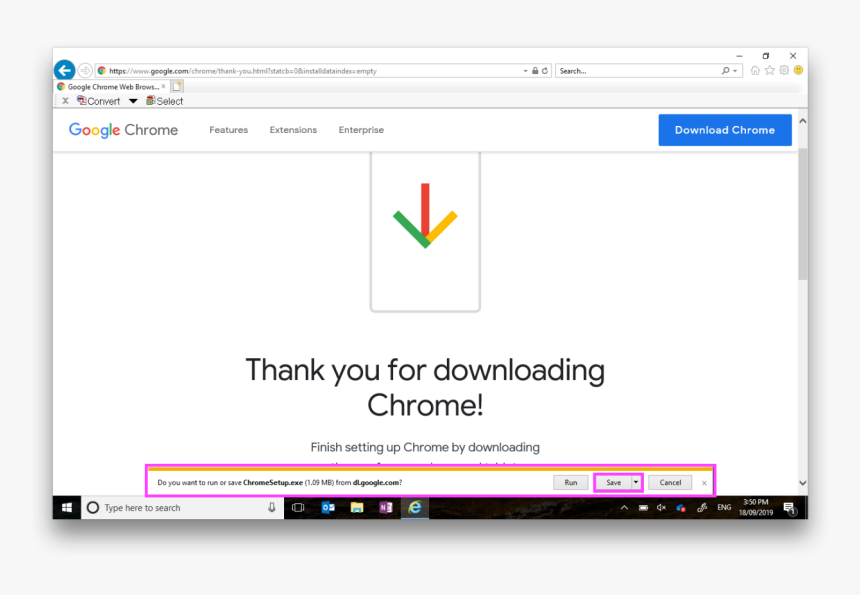
Task: Click the Download Chrome button
Action: (x=725, y=130)
